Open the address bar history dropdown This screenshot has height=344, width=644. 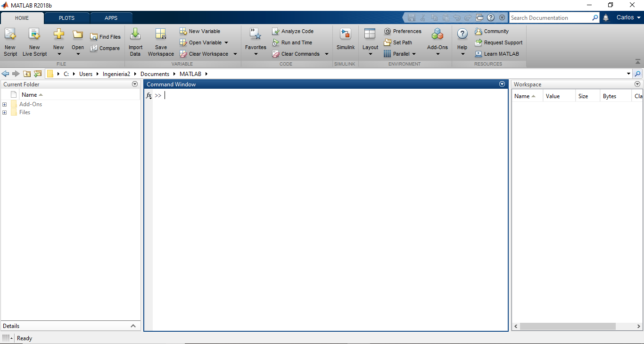click(628, 74)
